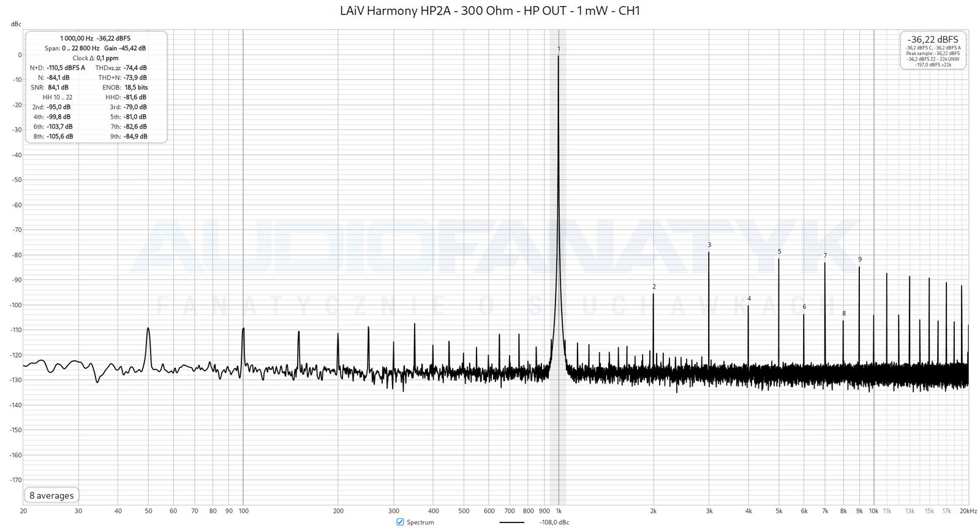Pick harmonic marker 8 label
The width and height of the screenshot is (980, 528).
click(x=843, y=314)
